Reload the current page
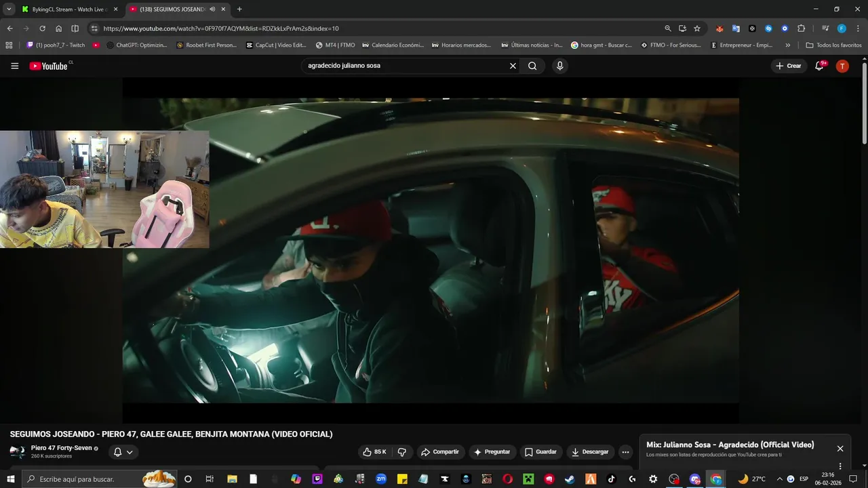 42,28
